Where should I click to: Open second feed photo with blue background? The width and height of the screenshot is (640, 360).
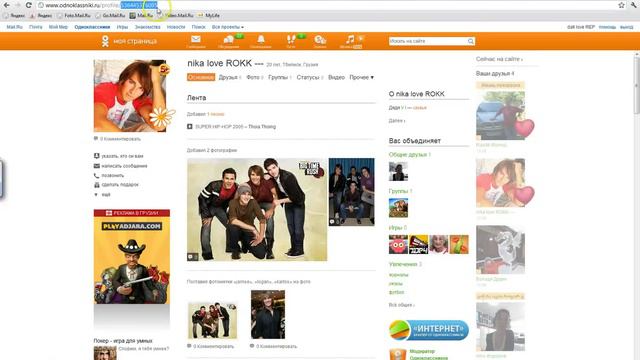click(x=351, y=192)
